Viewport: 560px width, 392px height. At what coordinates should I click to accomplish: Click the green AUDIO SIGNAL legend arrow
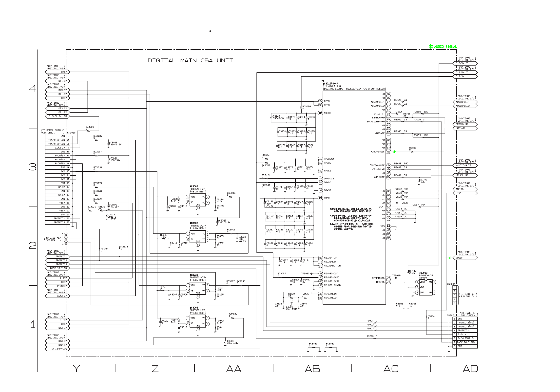[x=431, y=46]
